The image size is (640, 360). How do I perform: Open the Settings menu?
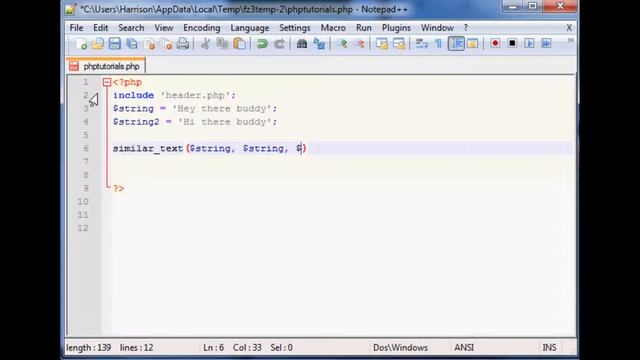(x=295, y=28)
